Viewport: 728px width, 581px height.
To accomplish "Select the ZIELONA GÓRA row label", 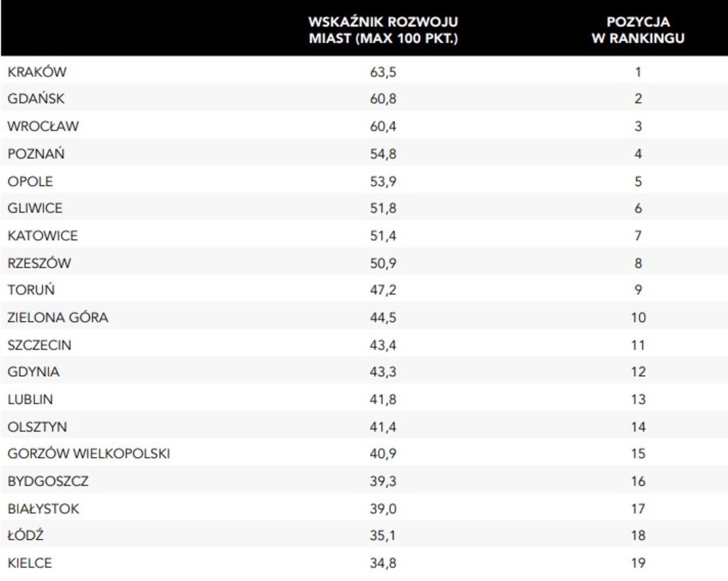I will click(x=58, y=318).
